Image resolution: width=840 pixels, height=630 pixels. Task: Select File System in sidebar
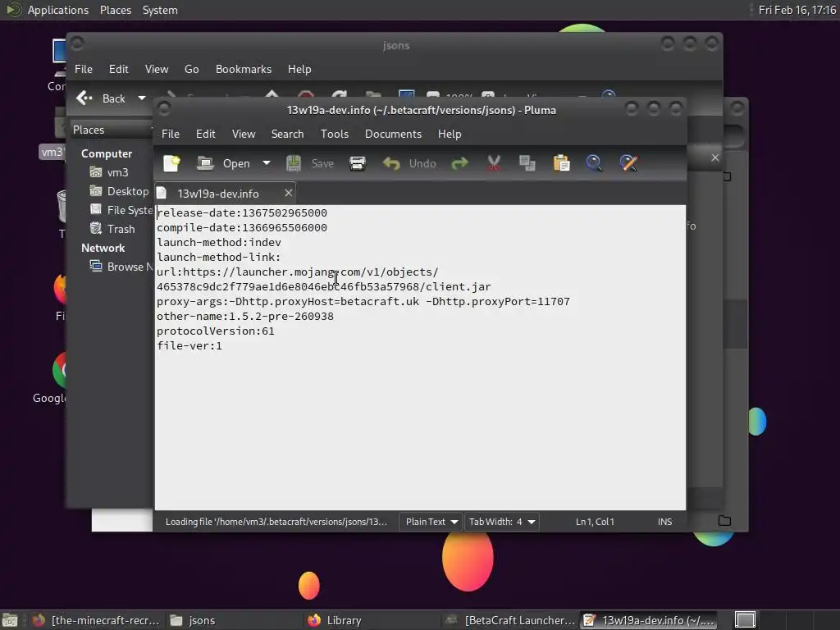[121, 210]
